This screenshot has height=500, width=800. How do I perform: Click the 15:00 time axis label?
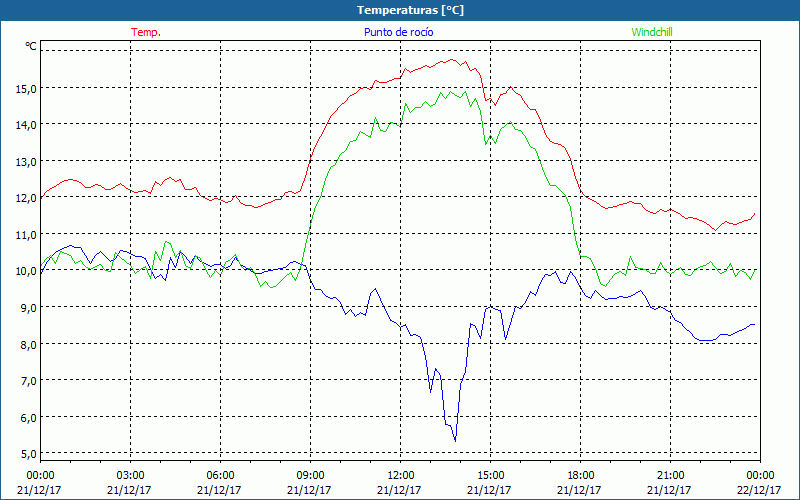[490, 476]
